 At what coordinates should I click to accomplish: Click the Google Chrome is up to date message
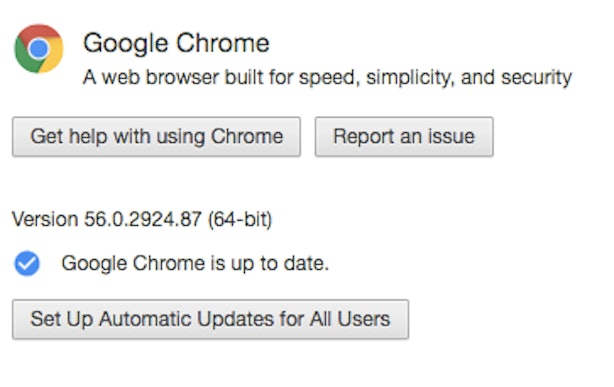coord(195,263)
